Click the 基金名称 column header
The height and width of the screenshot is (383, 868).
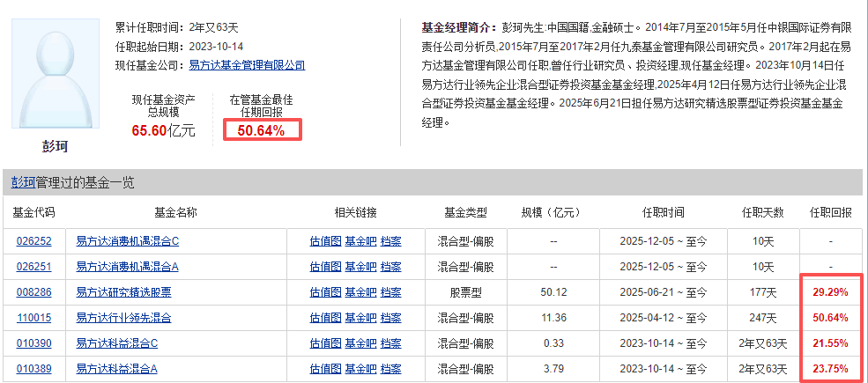(176, 212)
